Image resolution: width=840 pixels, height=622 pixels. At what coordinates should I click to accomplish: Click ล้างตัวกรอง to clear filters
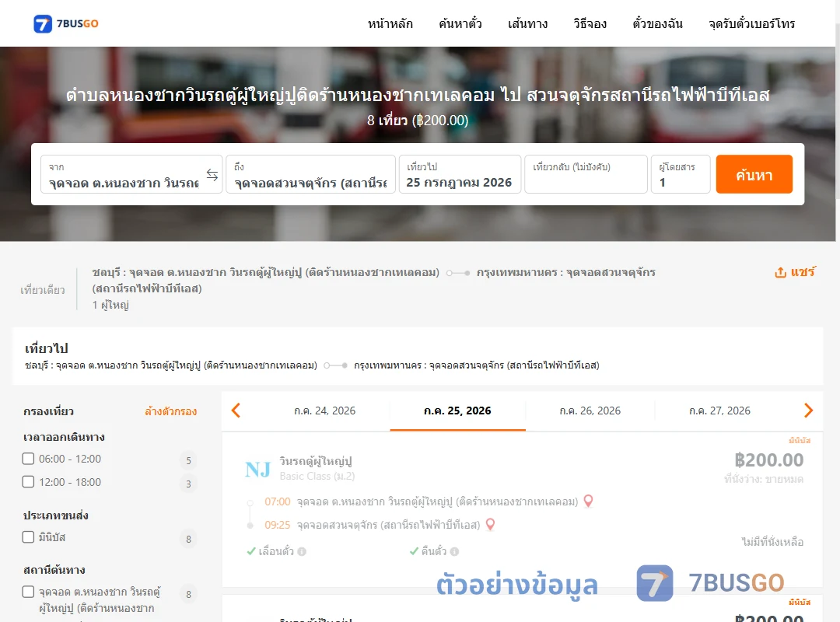point(171,411)
